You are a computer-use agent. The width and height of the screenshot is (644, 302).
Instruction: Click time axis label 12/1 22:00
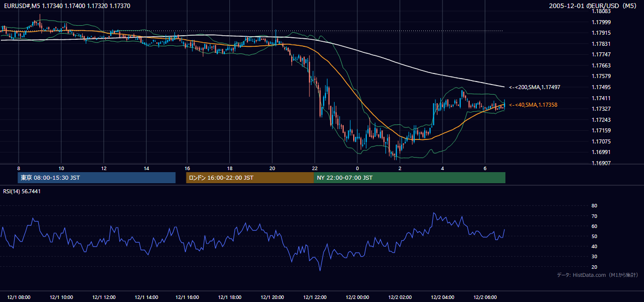[314, 297]
